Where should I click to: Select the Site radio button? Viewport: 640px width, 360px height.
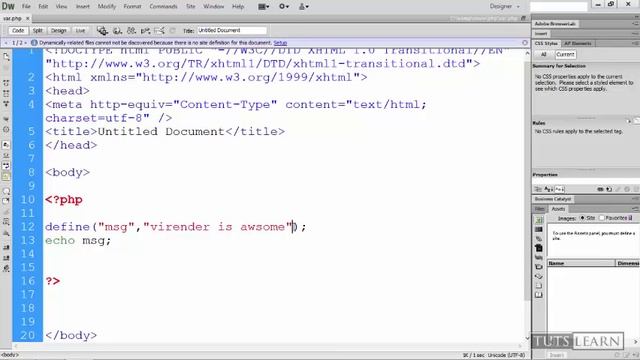[x=582, y=218]
